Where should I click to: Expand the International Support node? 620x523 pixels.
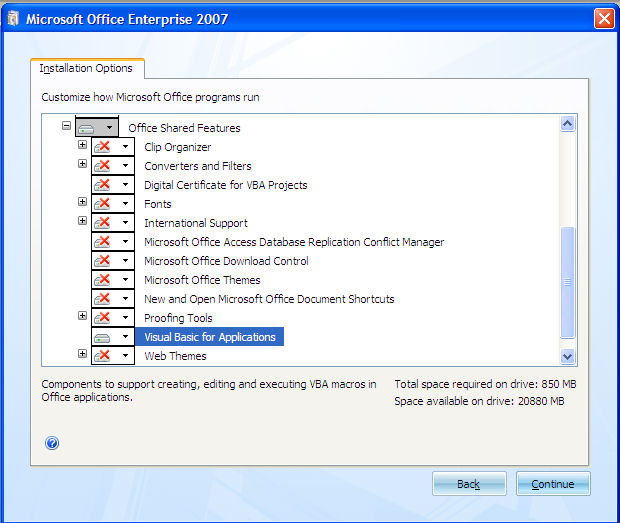[x=82, y=221]
